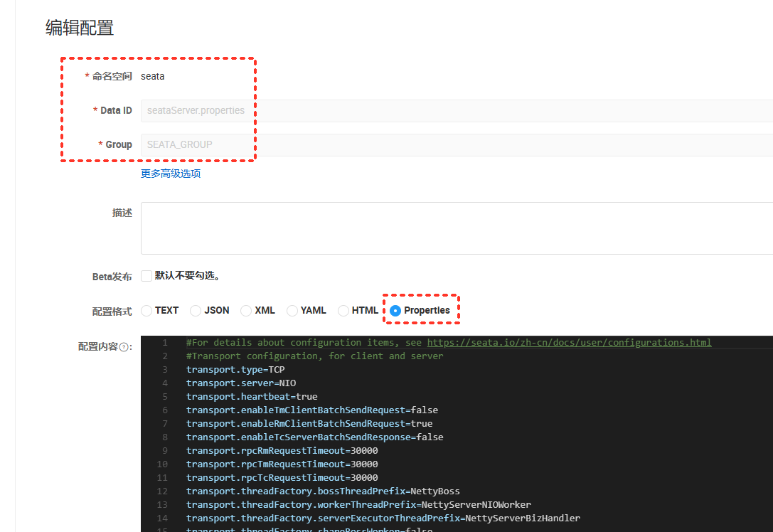Viewport: 773px width, 532px height.
Task: Click the transport.heartbeat=true line
Action: (x=252, y=397)
